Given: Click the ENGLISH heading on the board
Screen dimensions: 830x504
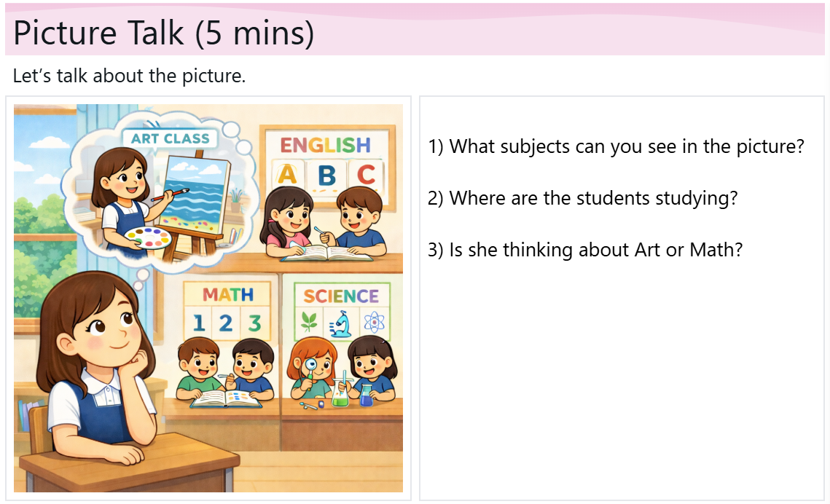Looking at the screenshot, I should coord(326,145).
